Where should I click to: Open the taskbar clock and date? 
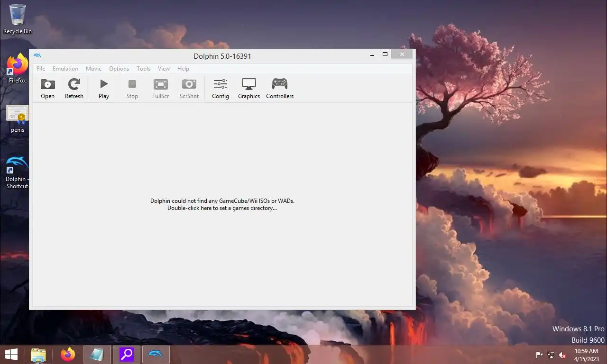[x=586, y=355]
